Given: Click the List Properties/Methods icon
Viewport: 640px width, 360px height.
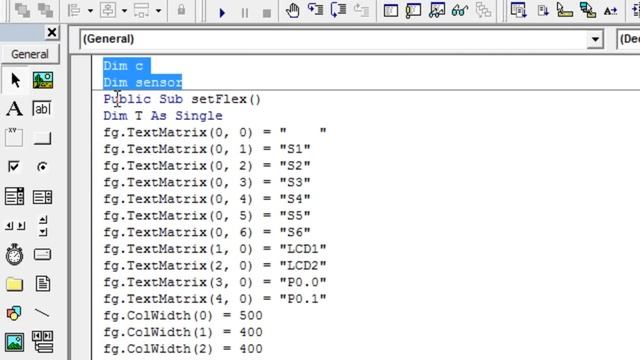Looking at the screenshot, I should tap(519, 10).
